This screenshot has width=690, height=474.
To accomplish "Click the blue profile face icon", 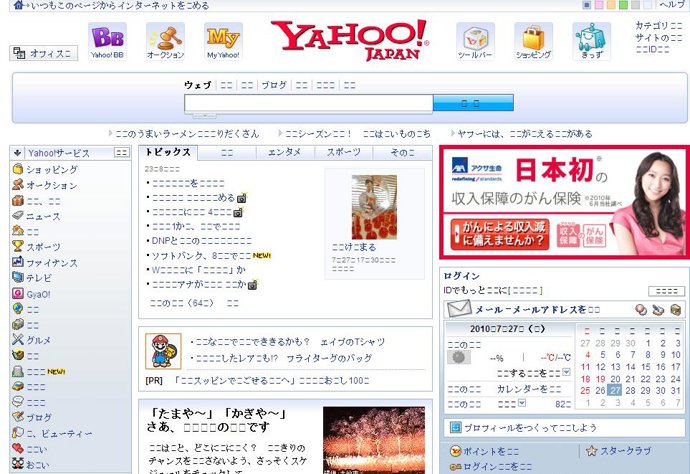I will (455, 427).
